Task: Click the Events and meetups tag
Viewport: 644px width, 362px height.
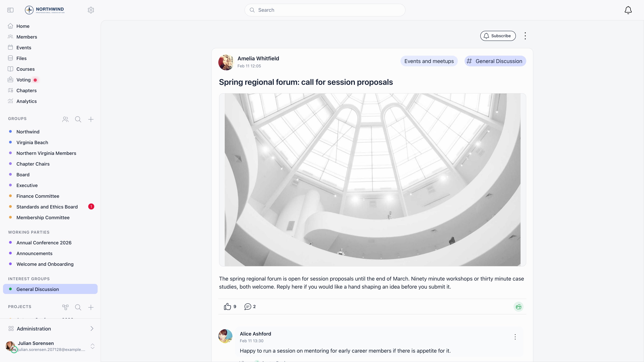Action: [429, 61]
